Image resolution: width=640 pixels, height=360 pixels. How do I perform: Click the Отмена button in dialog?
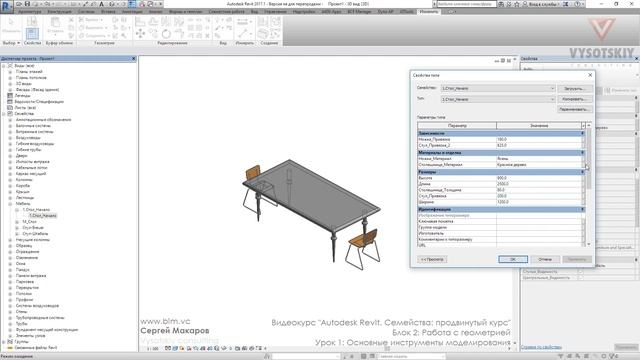(545, 259)
